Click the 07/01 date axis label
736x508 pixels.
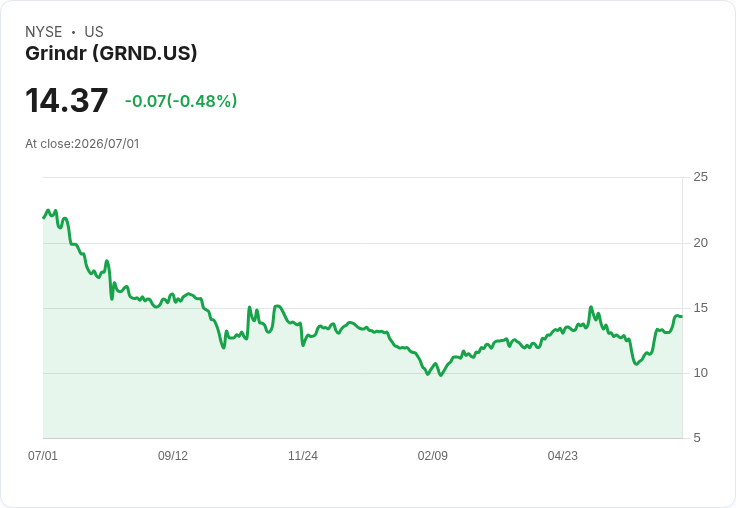pos(43,455)
